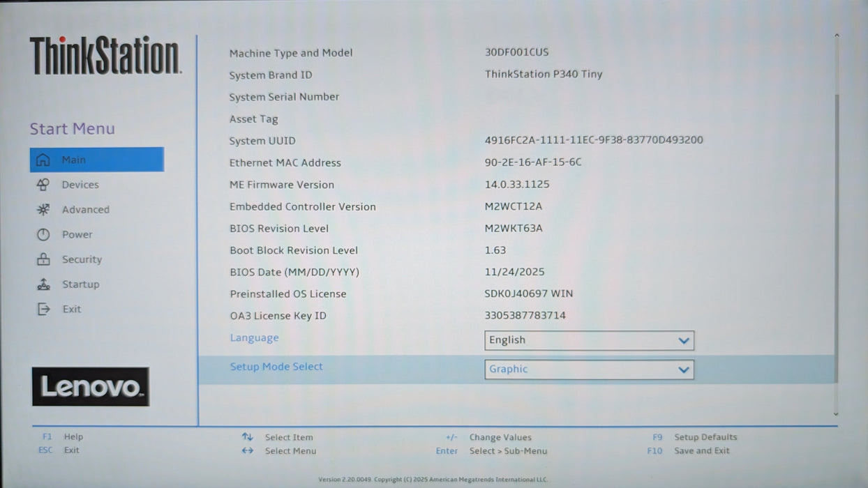Click the Devices menu icon
This screenshot has height=488, width=868.
click(43, 185)
